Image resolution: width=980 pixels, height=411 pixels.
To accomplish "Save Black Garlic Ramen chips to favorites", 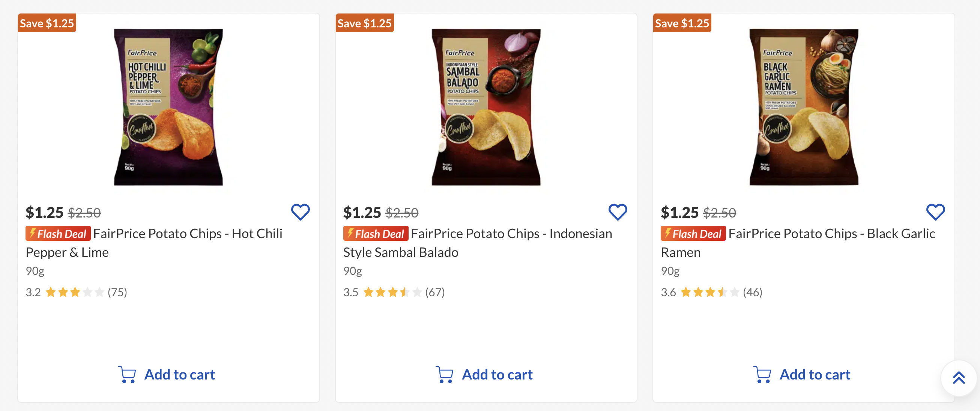I will tap(935, 212).
